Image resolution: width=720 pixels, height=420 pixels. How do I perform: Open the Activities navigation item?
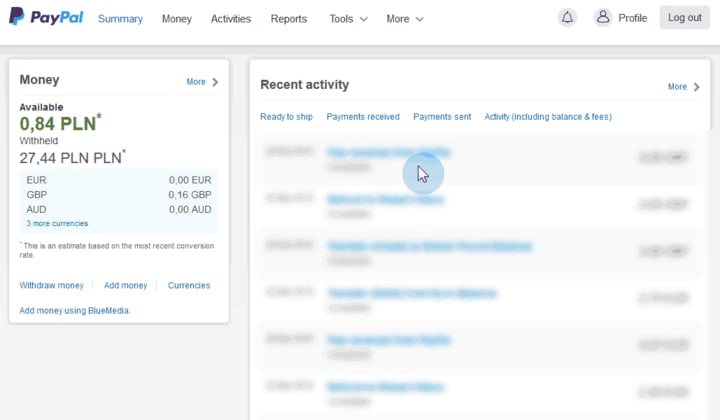(231, 19)
